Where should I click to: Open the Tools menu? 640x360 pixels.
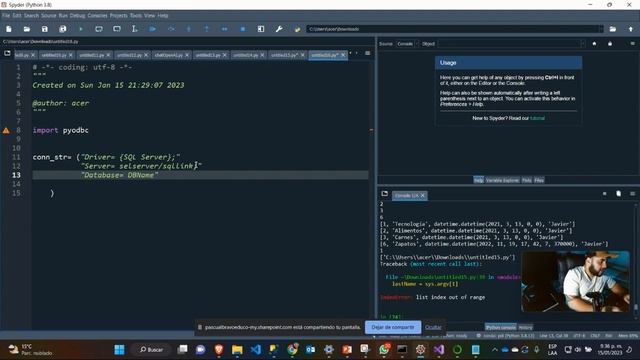(x=136, y=16)
